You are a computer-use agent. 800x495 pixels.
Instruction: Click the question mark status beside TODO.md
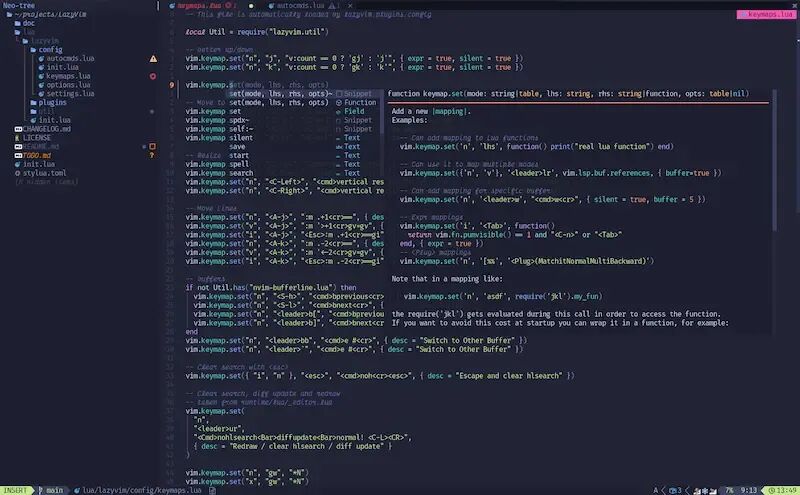(x=152, y=155)
